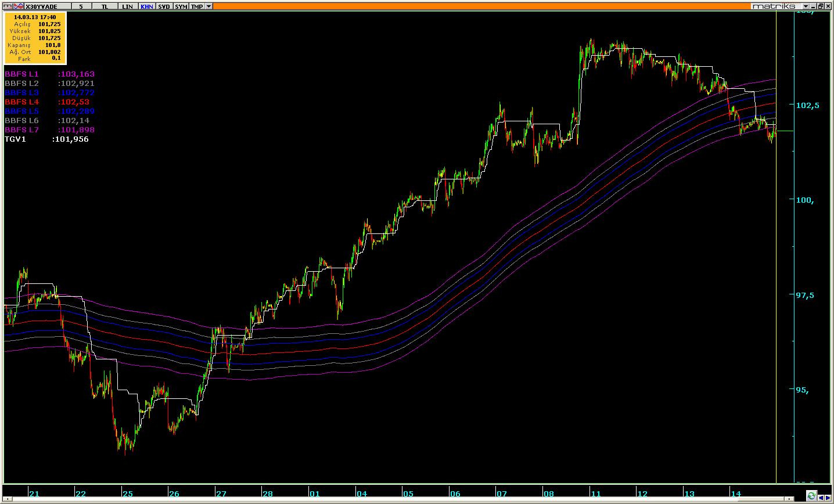Toggle LIN linear scale button
Image resolution: width=834 pixels, height=504 pixels.
[x=127, y=6]
